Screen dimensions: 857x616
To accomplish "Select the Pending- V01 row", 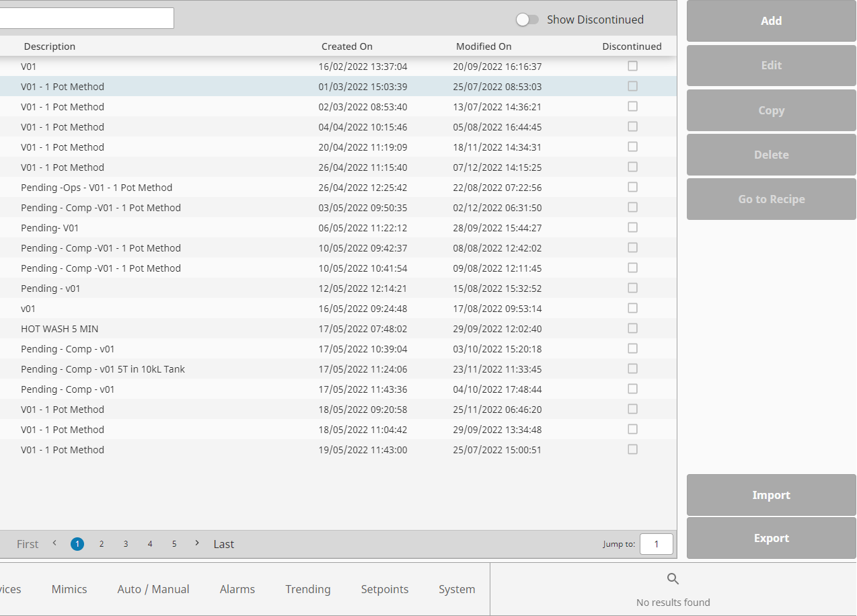I will (338, 227).
